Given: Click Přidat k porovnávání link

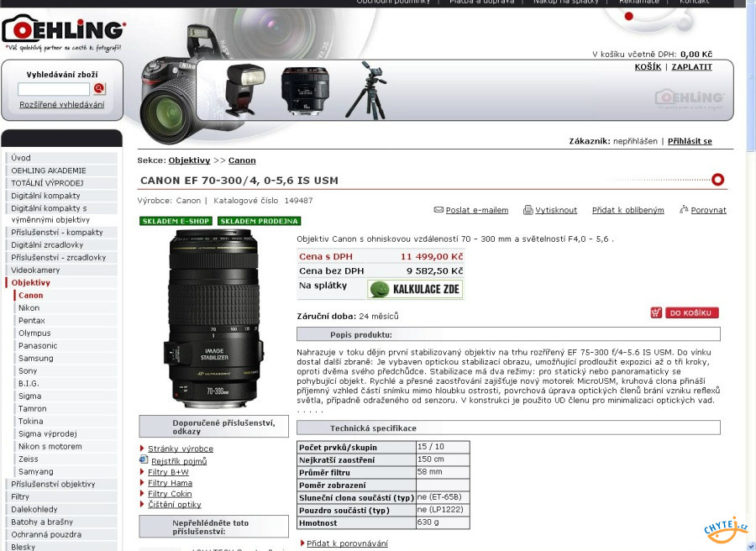Looking at the screenshot, I should [347, 543].
